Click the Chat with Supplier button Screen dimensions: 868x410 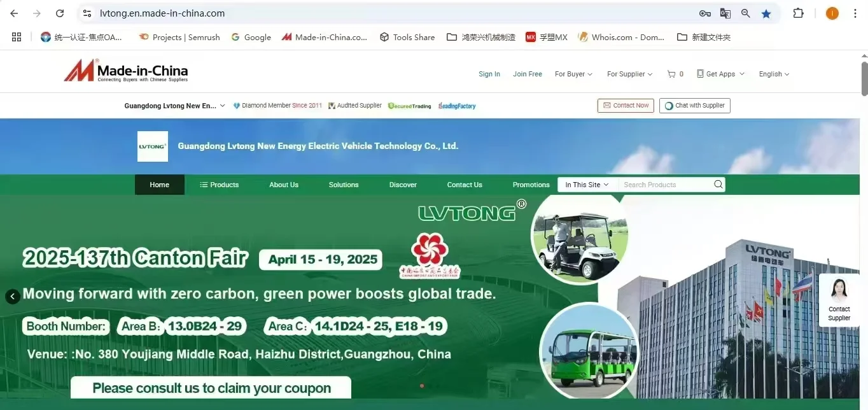(694, 106)
